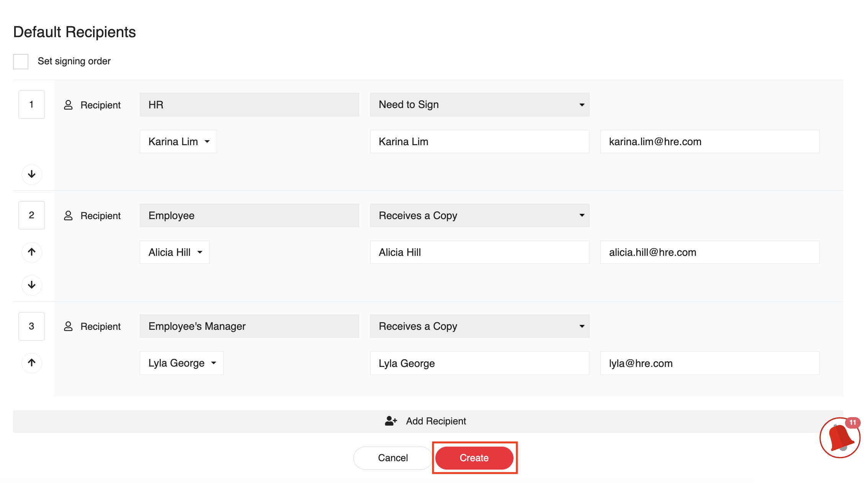Move Employee recipient up with arrow

coord(32,252)
